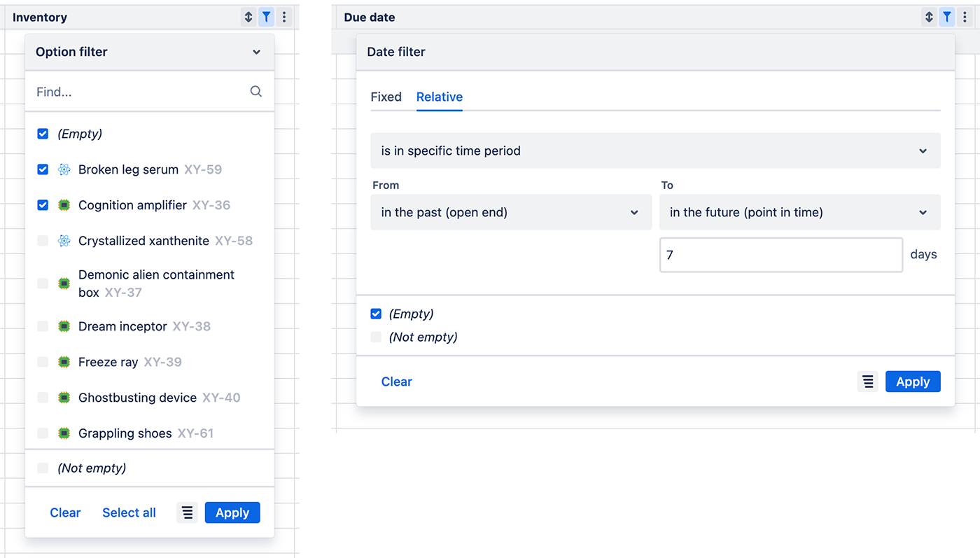
Task: Switch to the Fixed tab
Action: [x=386, y=97]
